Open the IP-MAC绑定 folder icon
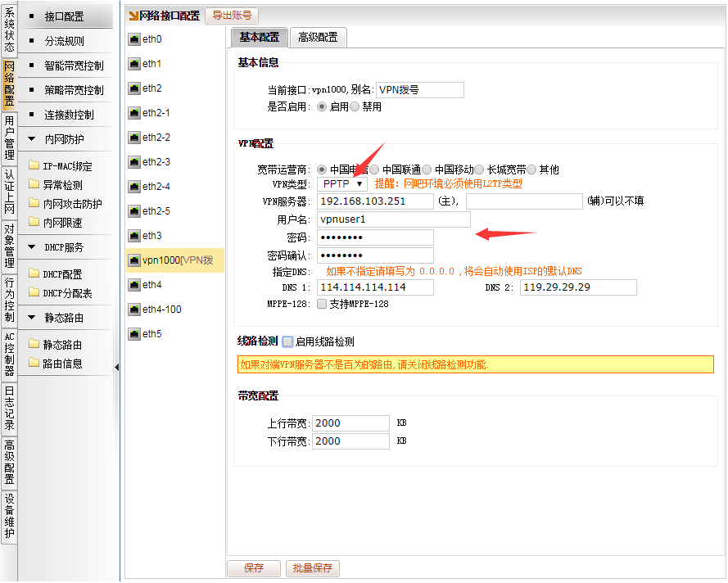Viewport: 728px width, 583px height. (34, 166)
